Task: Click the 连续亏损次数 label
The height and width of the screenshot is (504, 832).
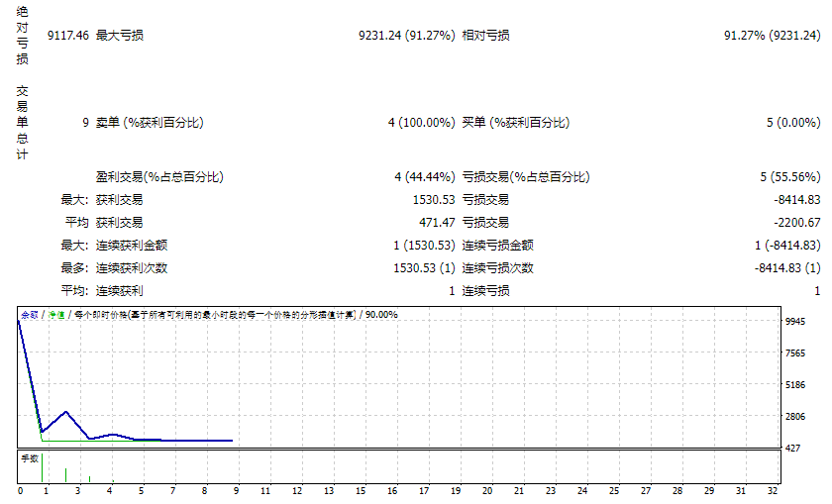Action: point(497,268)
